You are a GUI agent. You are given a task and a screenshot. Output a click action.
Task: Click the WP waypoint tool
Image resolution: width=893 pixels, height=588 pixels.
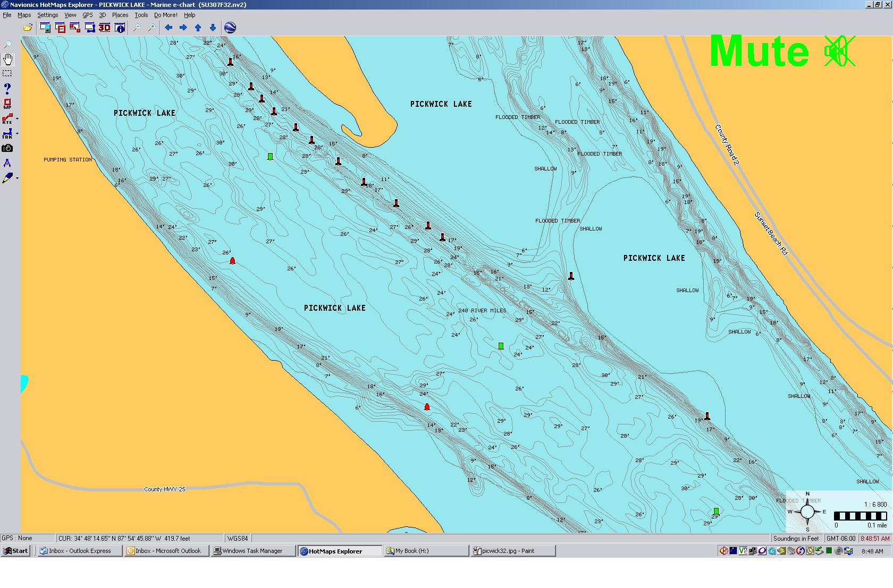pos(7,104)
